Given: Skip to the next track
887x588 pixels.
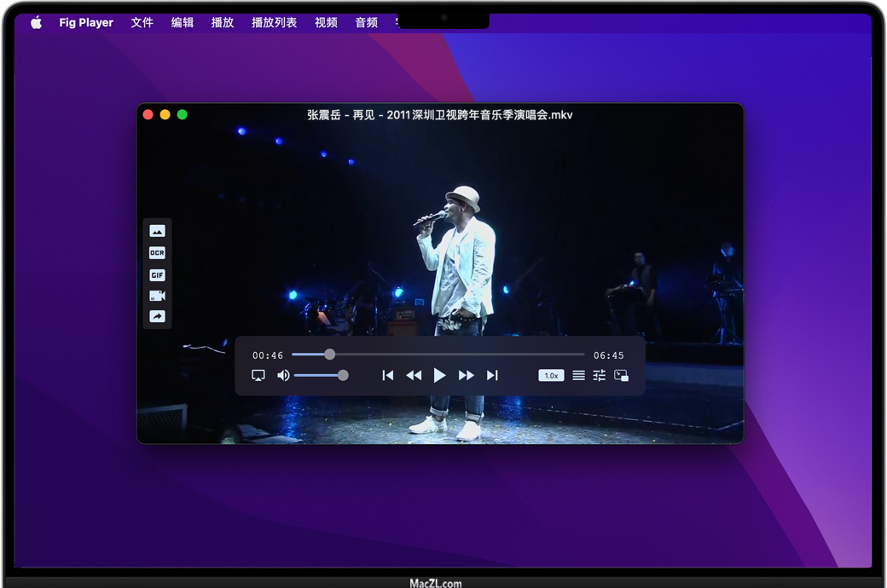Looking at the screenshot, I should click(x=492, y=376).
